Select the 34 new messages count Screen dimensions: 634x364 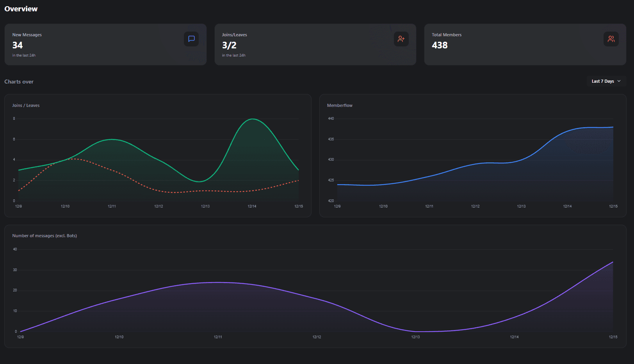18,45
